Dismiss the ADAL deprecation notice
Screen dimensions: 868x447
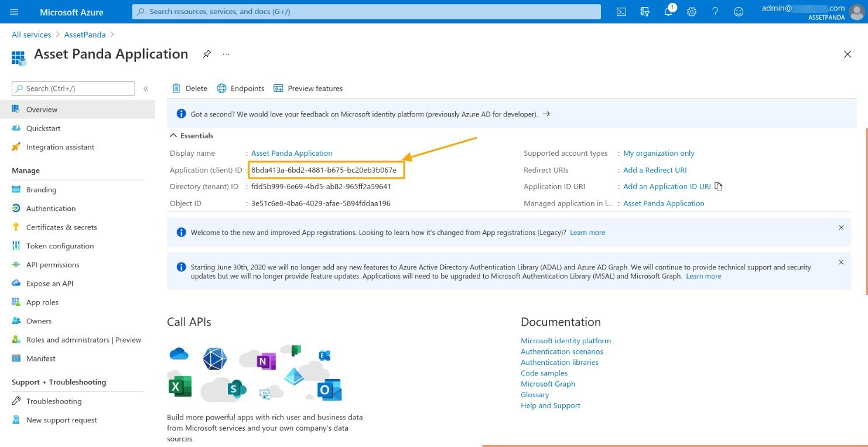tap(841, 262)
